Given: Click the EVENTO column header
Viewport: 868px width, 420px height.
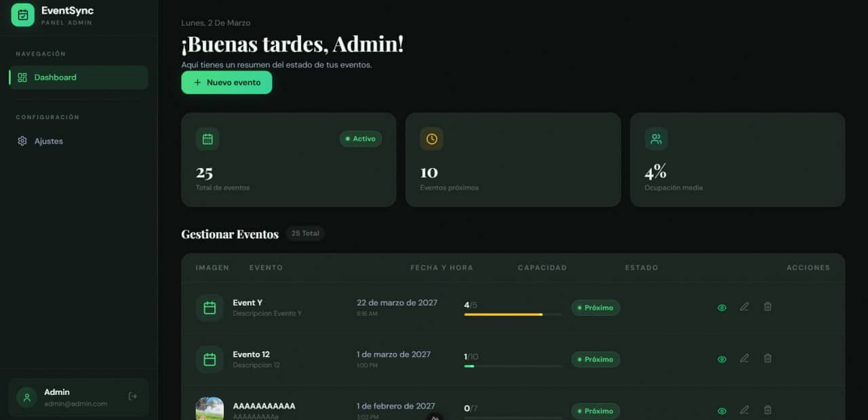Looking at the screenshot, I should coord(266,268).
